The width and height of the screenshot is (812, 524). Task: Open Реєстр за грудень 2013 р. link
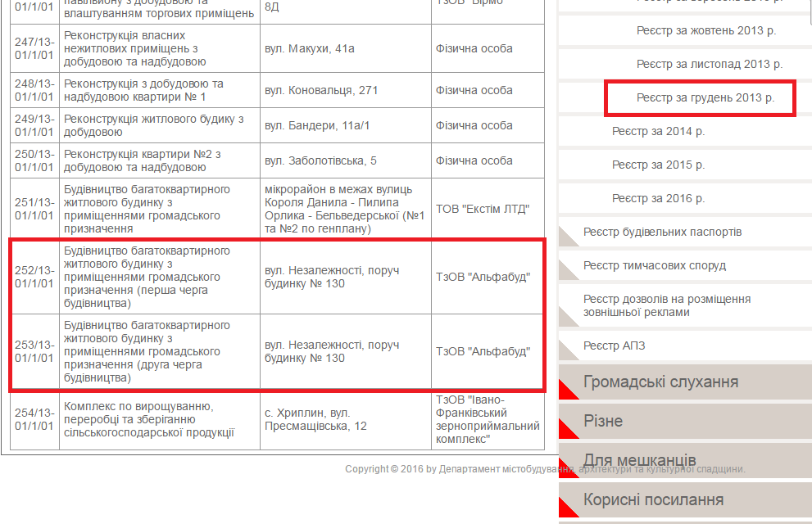point(705,97)
